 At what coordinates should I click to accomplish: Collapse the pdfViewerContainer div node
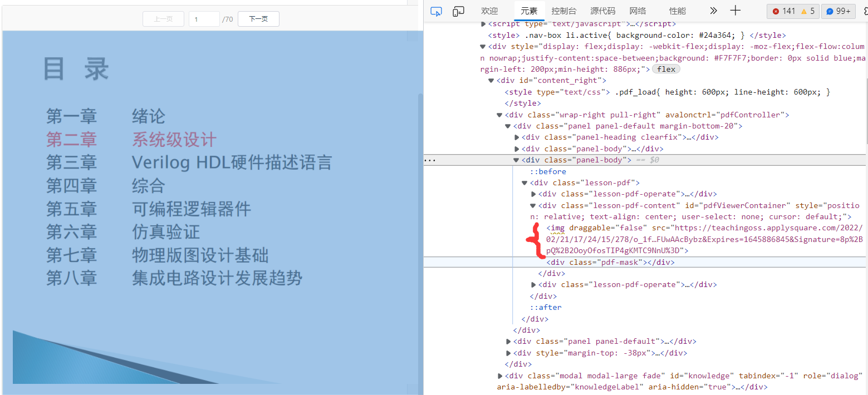point(533,206)
